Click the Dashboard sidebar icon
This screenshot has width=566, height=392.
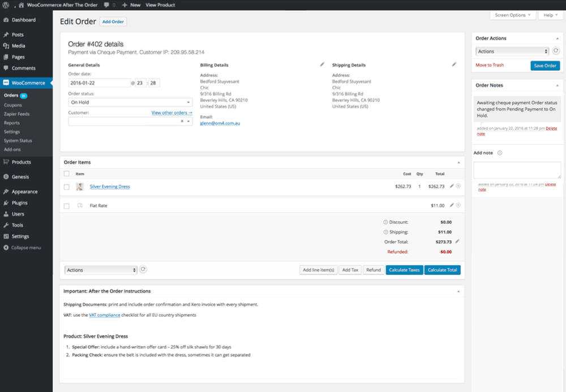[x=6, y=20]
